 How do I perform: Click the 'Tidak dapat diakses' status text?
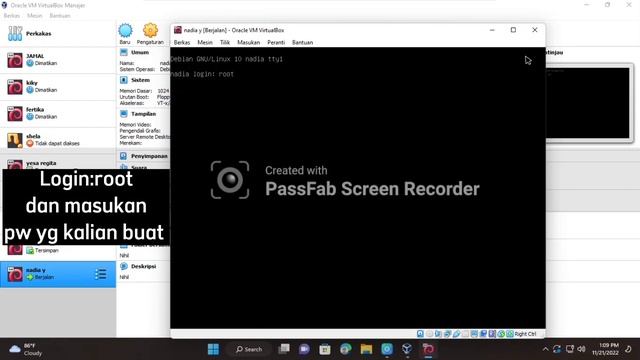coord(57,143)
